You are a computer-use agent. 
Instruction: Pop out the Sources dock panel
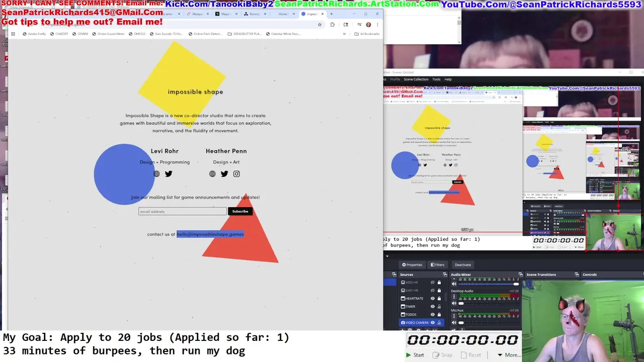[445, 275]
